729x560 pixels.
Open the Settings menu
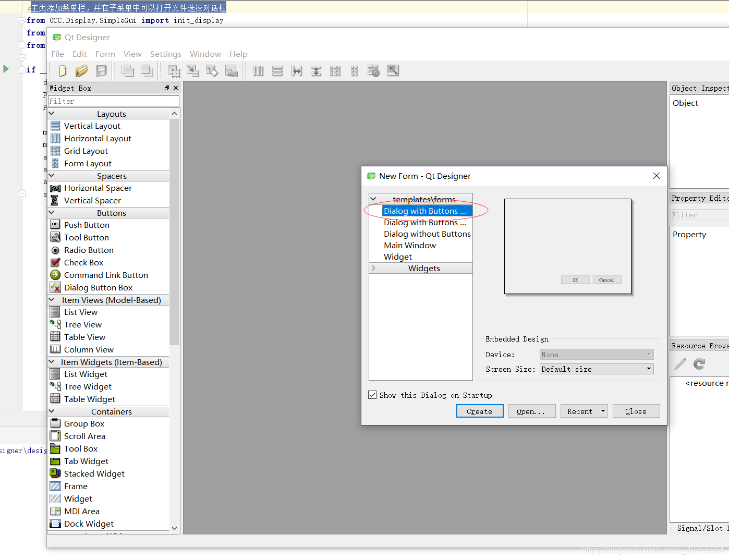coord(166,54)
